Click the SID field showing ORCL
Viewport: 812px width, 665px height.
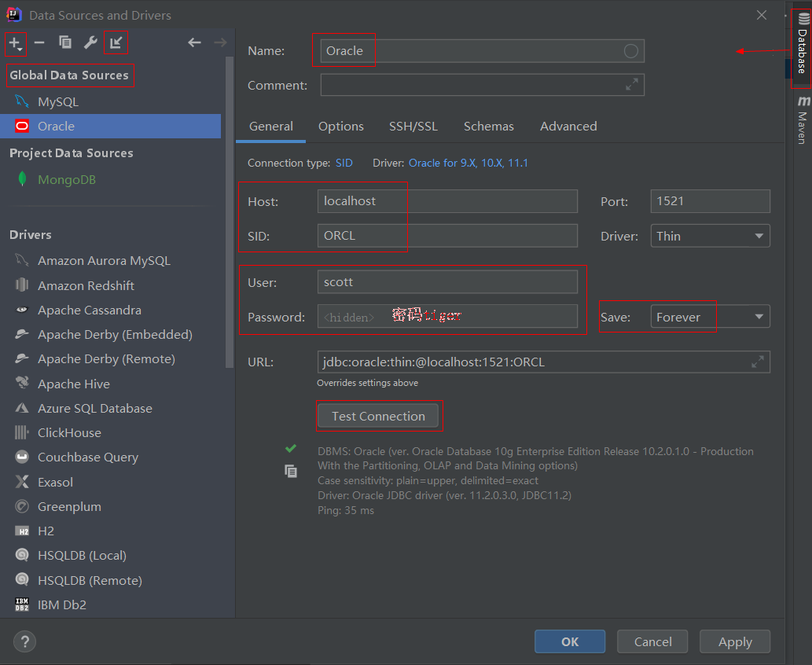click(447, 236)
